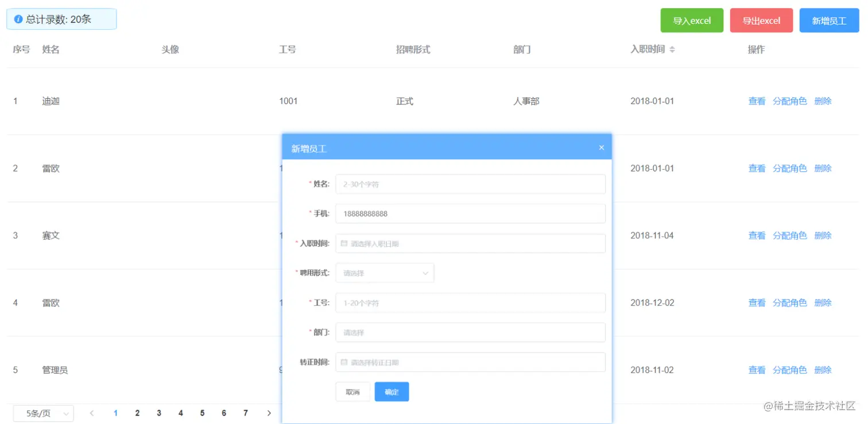Focus the 手机 input showing 18888888888
This screenshot has width=868, height=424.
(x=470, y=213)
